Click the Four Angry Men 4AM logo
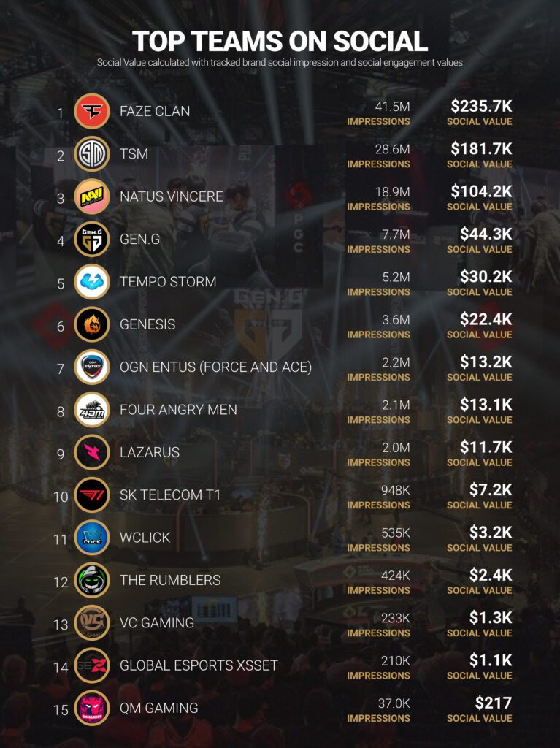 (x=92, y=409)
